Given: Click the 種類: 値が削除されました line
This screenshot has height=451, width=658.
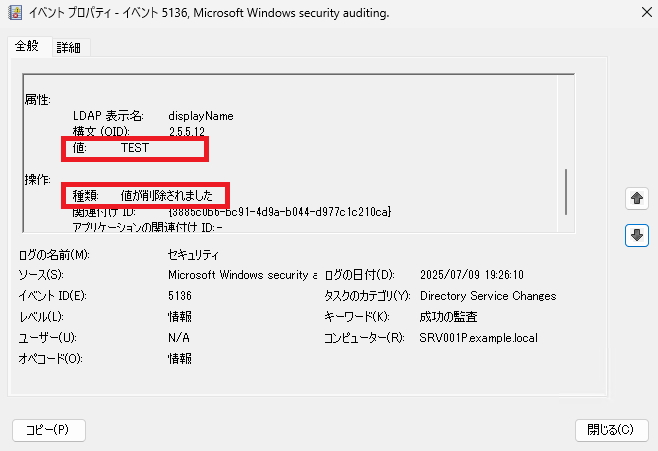Looking at the screenshot, I should click(143, 196).
